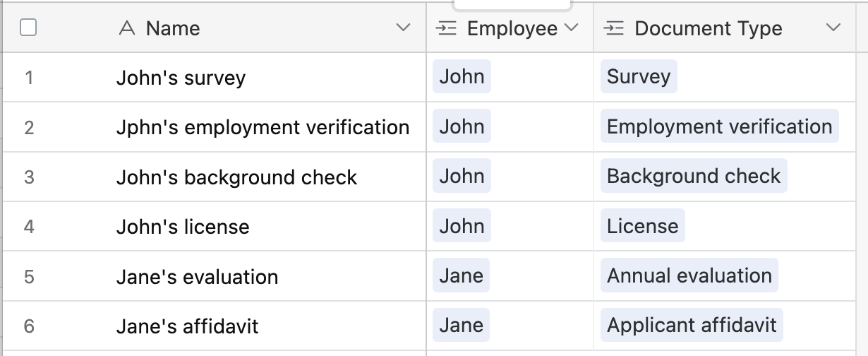Click the text field icon beside Name

(127, 28)
